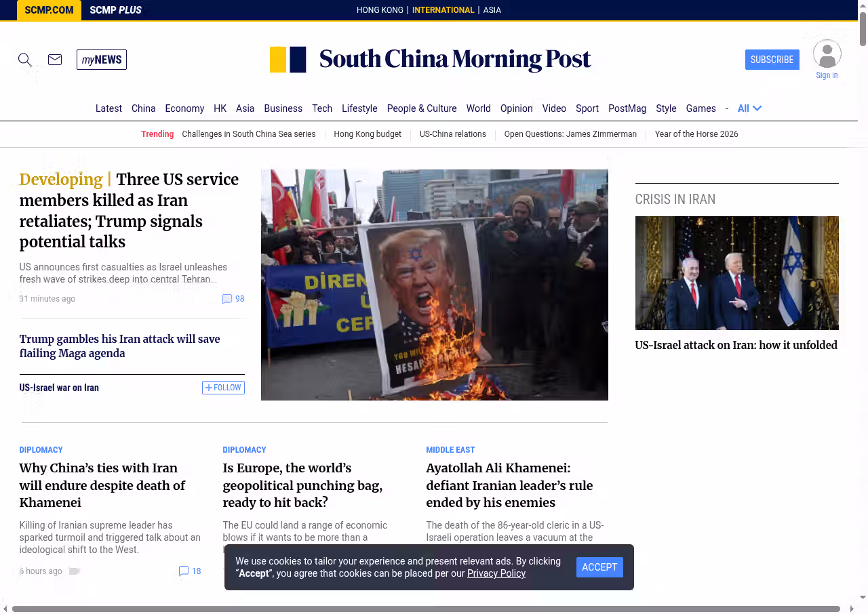The width and height of the screenshot is (868, 614).
Task: Click the SCMP Plus header logo
Action: (115, 10)
